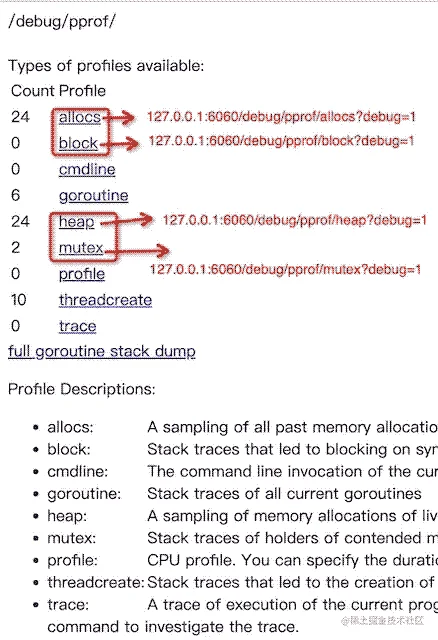Click the red allocs?debug=1 URL annotation
The image size is (438, 640).
pyautogui.click(x=281, y=117)
